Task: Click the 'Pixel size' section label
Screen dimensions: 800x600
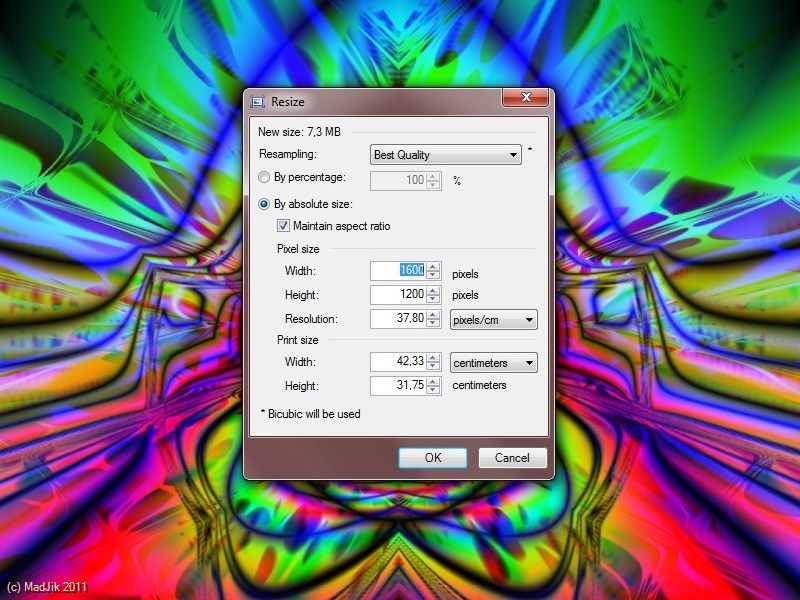Action: point(298,249)
